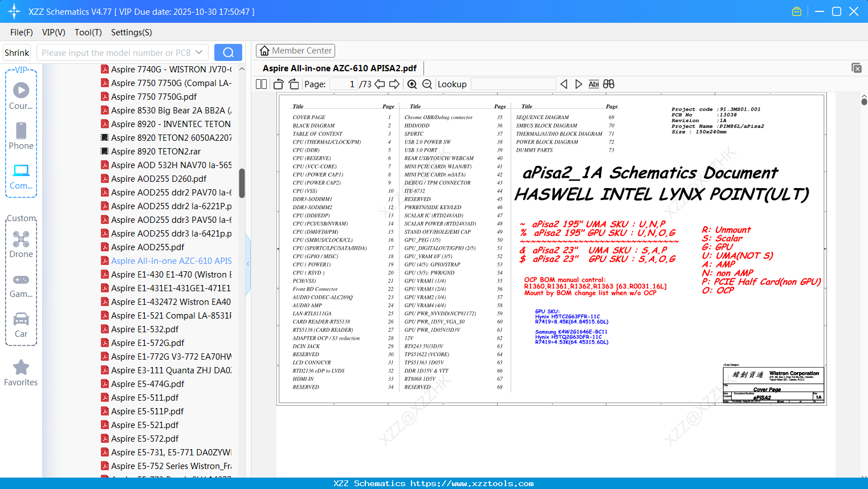This screenshot has height=489, width=868.
Task: Rotate the page counterclockwise
Action: pyautogui.click(x=279, y=84)
